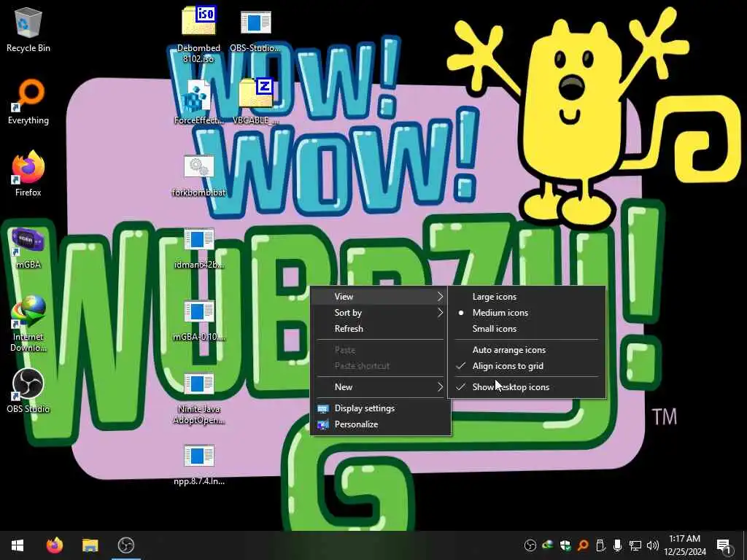Toggle Align icons to grid
Screen dimensions: 747x560
point(527,366)
